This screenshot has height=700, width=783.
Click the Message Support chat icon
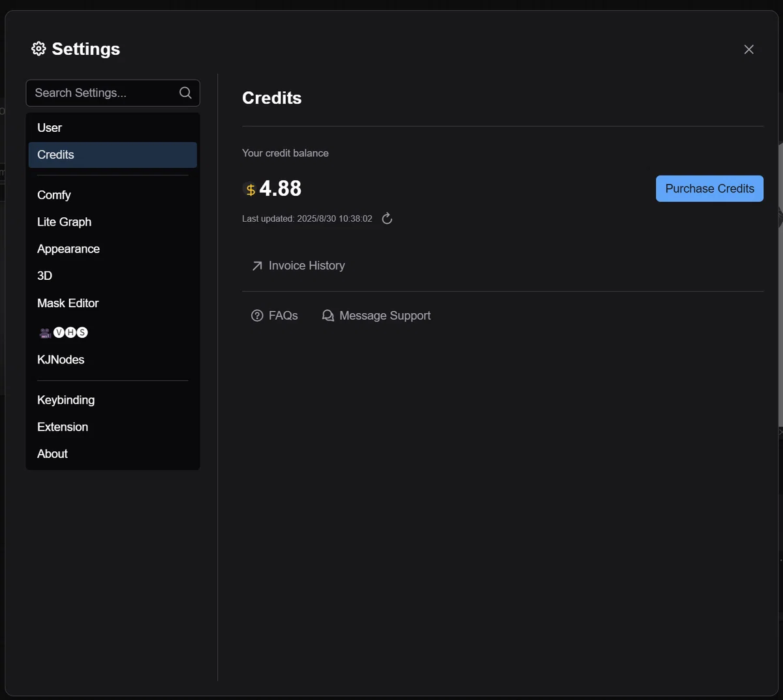point(328,316)
